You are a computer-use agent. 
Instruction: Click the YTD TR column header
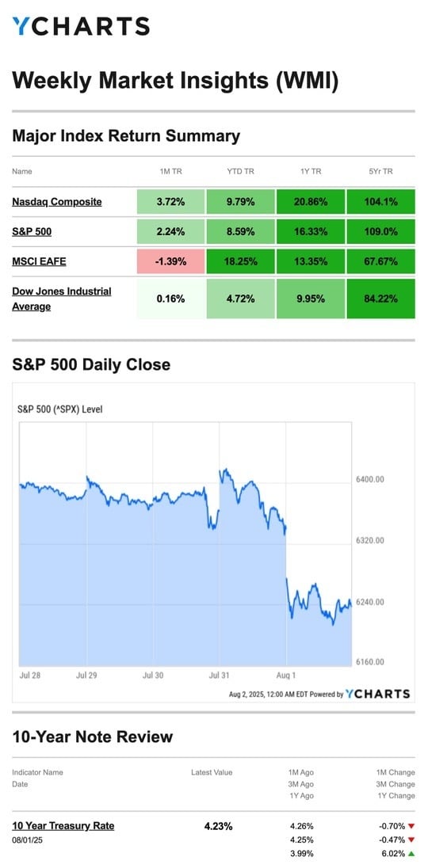[x=240, y=172]
